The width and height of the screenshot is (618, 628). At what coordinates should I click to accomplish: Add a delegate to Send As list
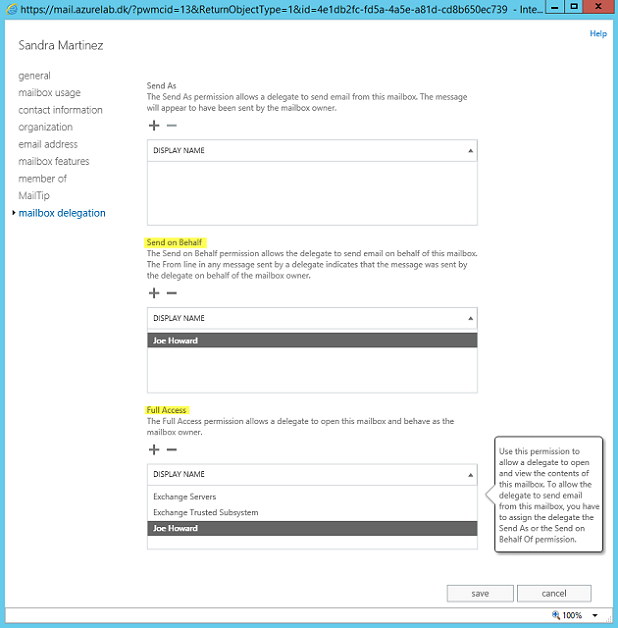pos(154,125)
